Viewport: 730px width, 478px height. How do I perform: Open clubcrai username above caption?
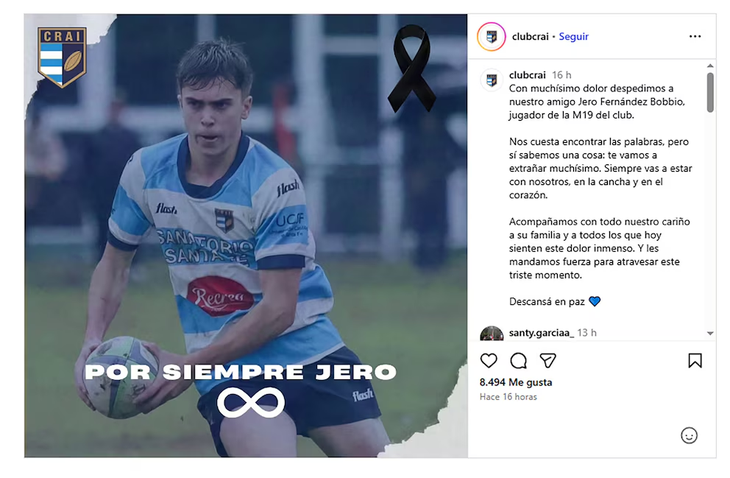click(x=527, y=75)
